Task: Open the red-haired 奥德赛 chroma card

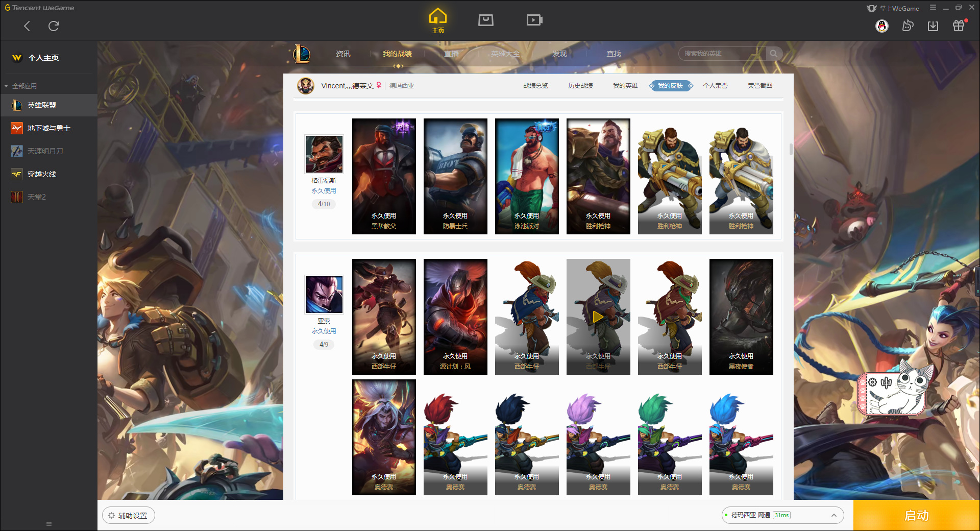Action: tap(455, 438)
